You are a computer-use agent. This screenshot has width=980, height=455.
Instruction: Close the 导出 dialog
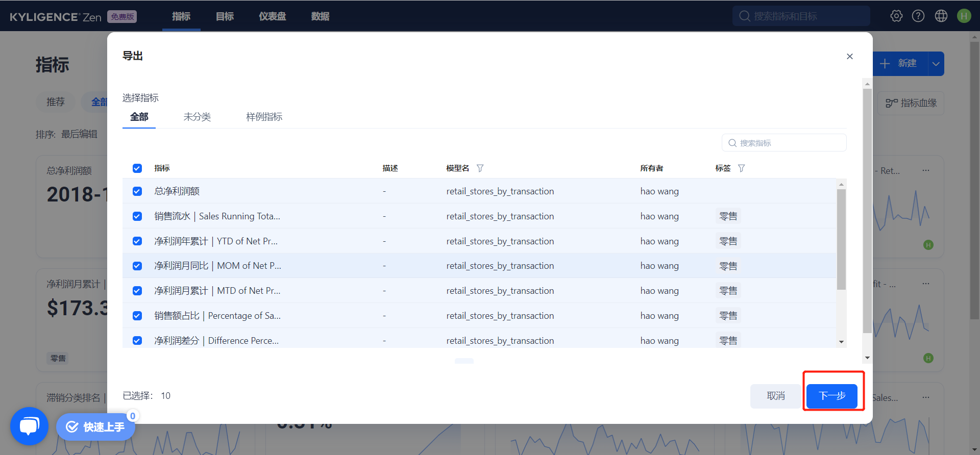click(x=850, y=56)
